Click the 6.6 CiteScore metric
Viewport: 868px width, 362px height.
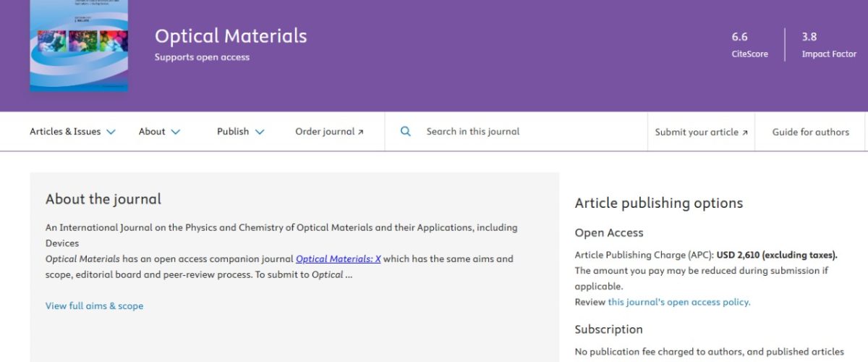[x=749, y=45]
